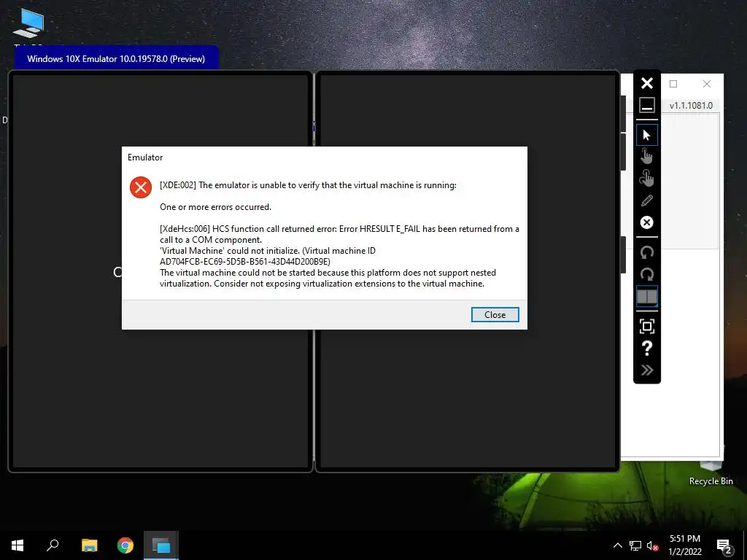Toggle the dual-screen posture button
747x560 pixels.
(x=646, y=297)
